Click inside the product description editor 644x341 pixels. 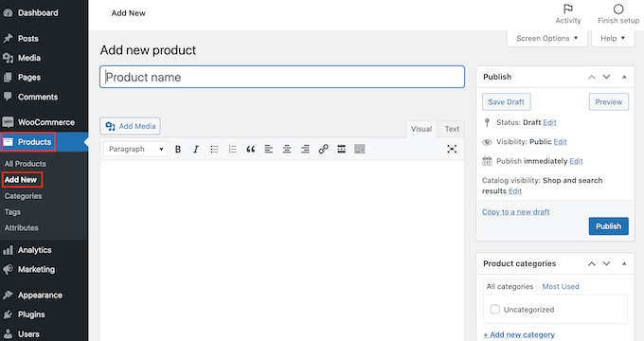282,251
